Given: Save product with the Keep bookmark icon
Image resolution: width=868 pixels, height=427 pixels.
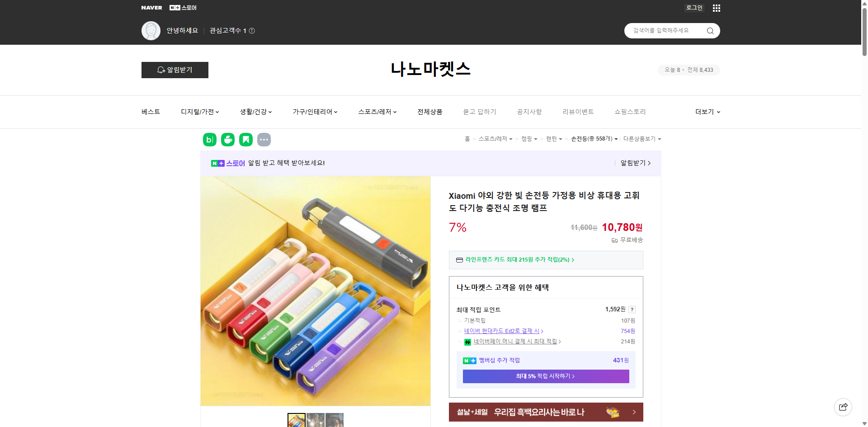Looking at the screenshot, I should pos(245,140).
